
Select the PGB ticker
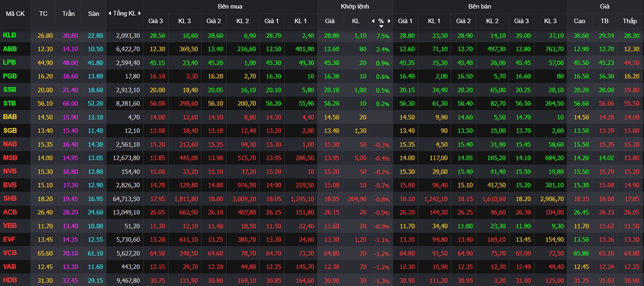pyautogui.click(x=10, y=76)
